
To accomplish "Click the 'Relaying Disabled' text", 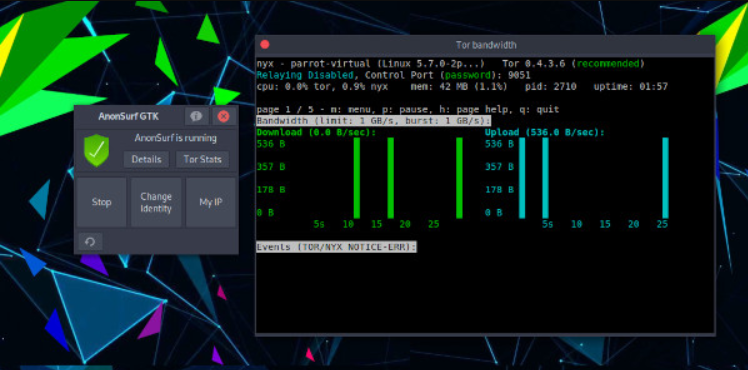I will [x=305, y=75].
